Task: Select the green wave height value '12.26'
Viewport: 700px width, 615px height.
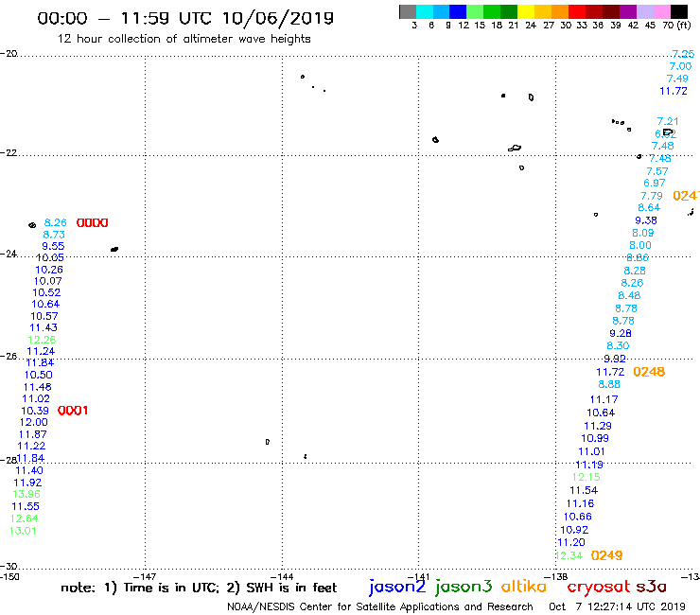Action: (42, 340)
